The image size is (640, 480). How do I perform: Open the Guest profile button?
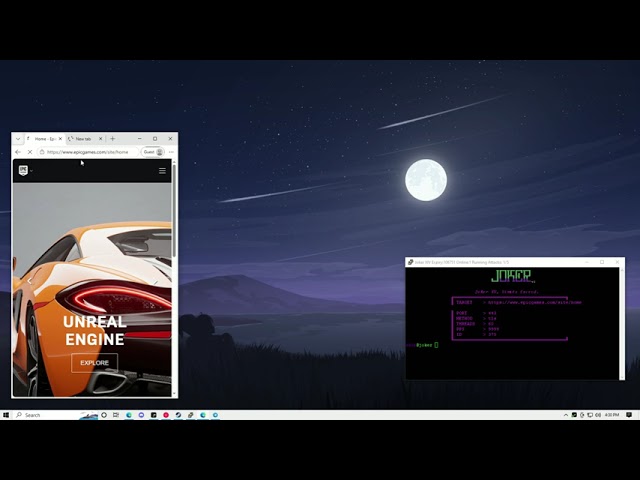click(153, 152)
